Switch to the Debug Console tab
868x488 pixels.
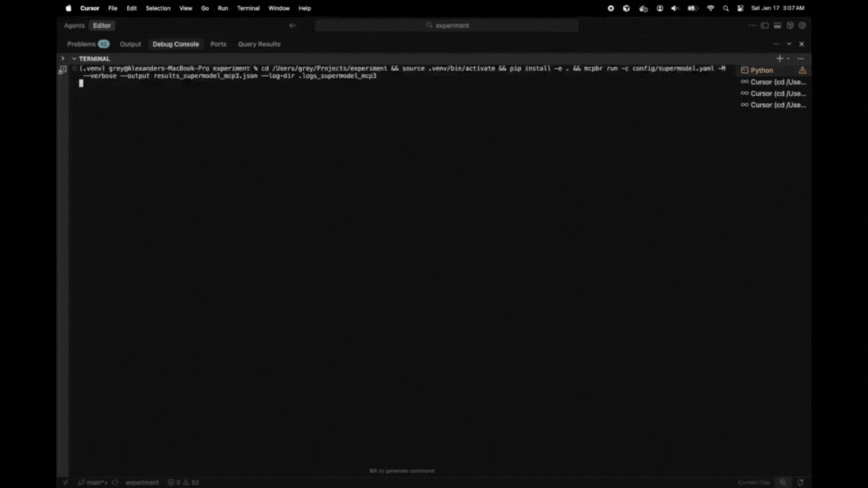tap(176, 44)
